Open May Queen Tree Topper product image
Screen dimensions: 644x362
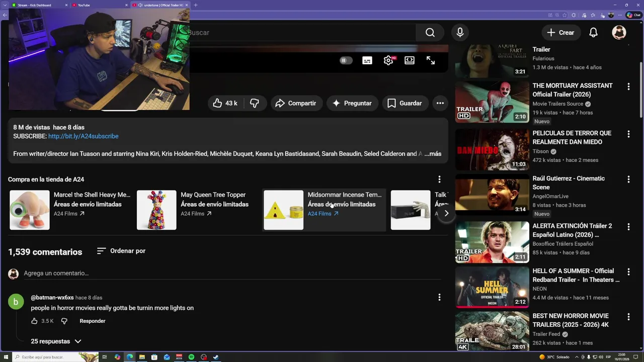point(156,210)
